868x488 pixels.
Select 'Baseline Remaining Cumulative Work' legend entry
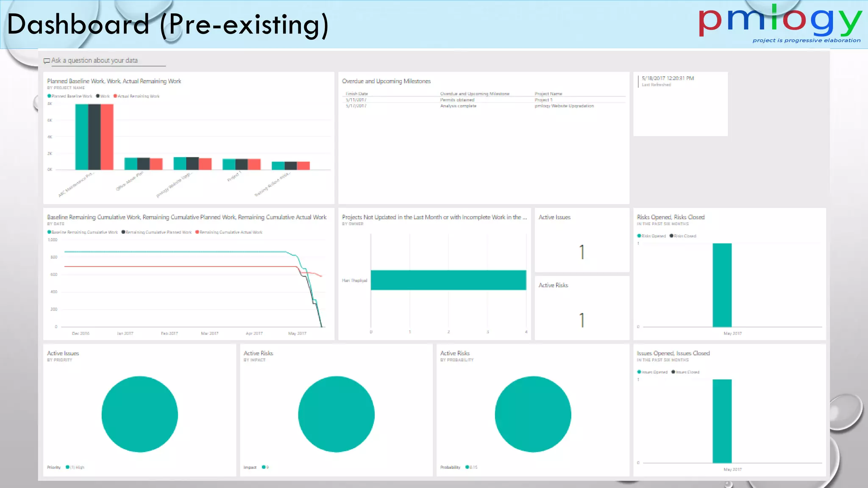pyautogui.click(x=83, y=232)
